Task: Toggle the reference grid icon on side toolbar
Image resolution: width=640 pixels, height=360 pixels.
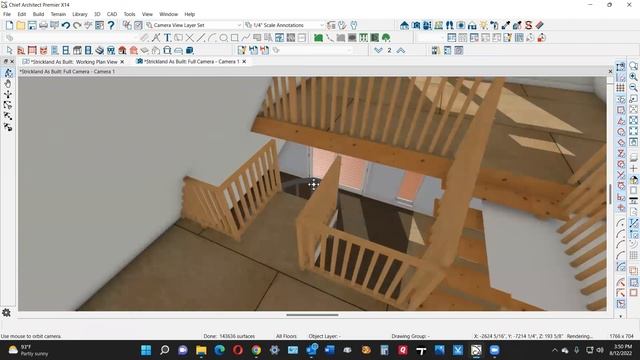Action: (x=621, y=88)
